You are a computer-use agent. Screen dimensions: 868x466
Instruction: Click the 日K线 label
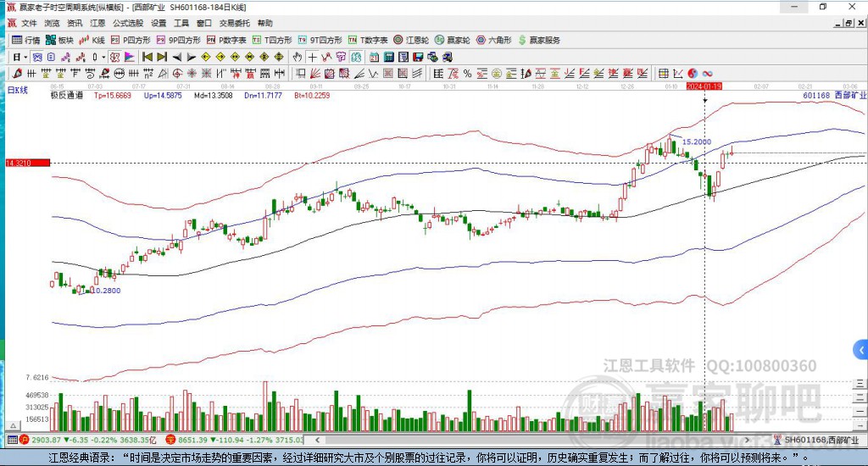[18, 90]
